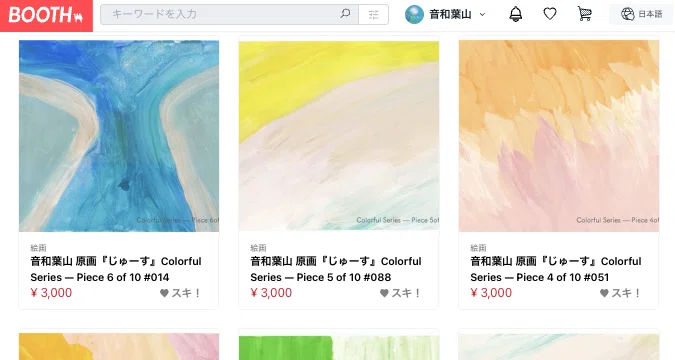Open title link for Piece 4 of 10 #051

[x=556, y=269]
